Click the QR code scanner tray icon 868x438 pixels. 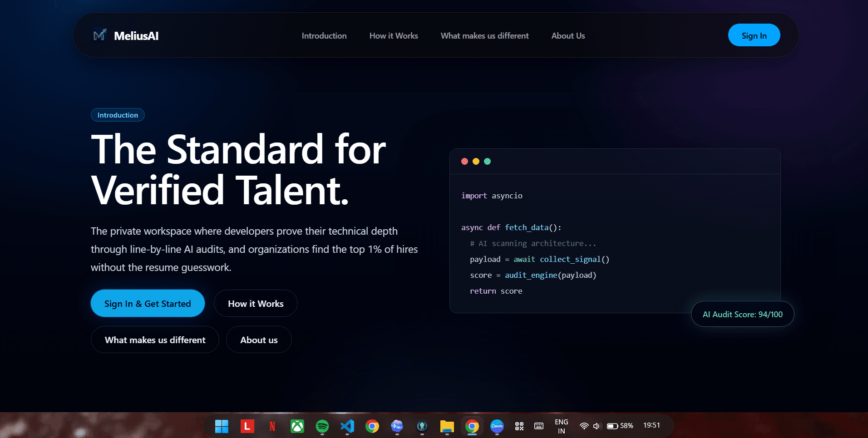click(519, 426)
